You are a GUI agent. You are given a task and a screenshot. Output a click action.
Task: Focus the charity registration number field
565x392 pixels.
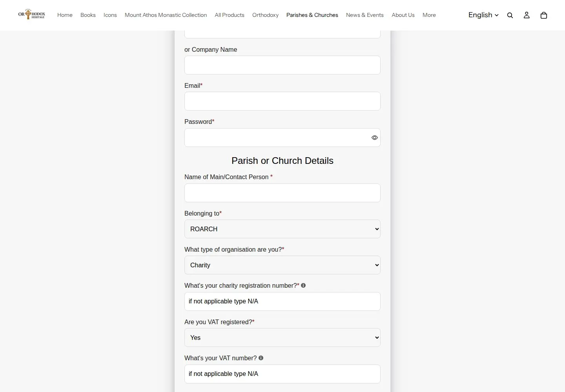pyautogui.click(x=282, y=301)
